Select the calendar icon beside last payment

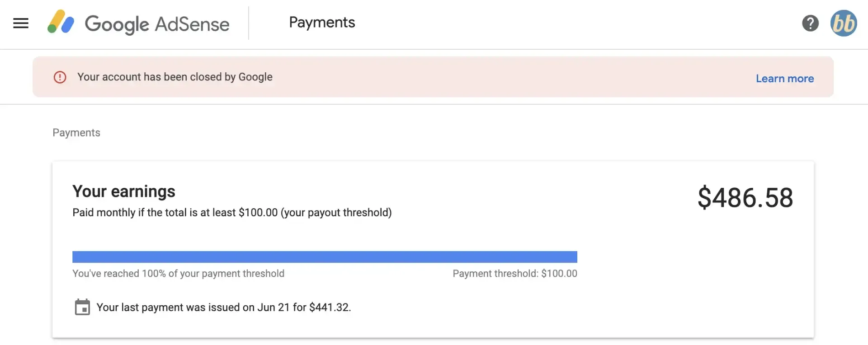coord(82,307)
